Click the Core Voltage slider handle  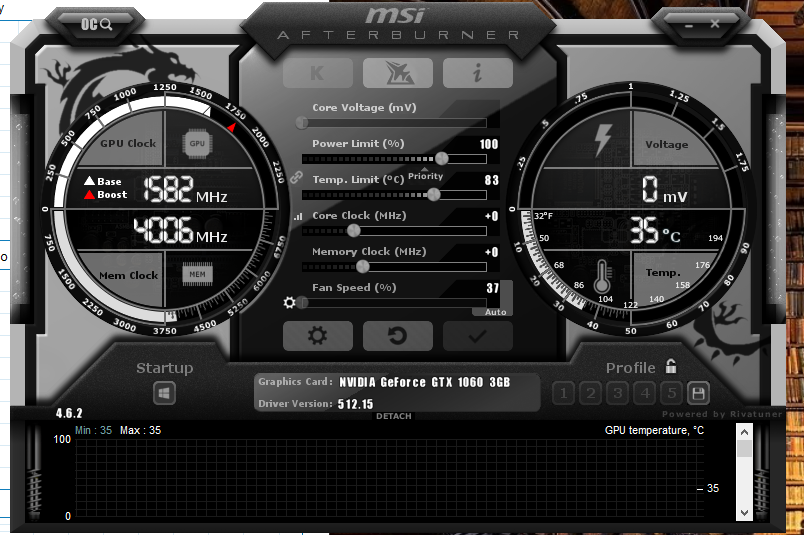point(302,123)
